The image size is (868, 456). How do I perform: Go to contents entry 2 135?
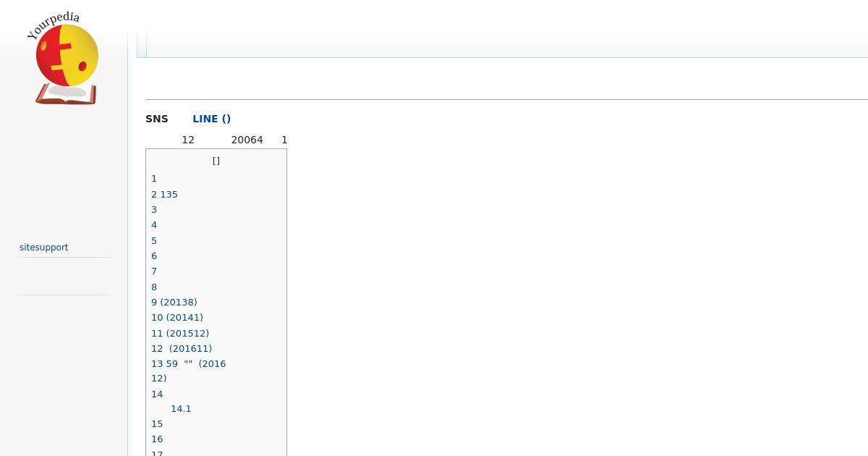pos(164,195)
